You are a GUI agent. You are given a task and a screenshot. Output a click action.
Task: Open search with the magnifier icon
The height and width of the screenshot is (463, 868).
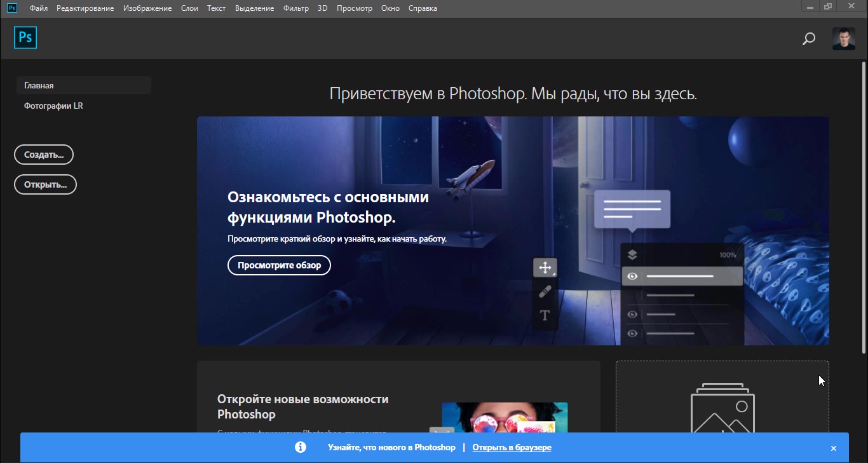(x=808, y=39)
